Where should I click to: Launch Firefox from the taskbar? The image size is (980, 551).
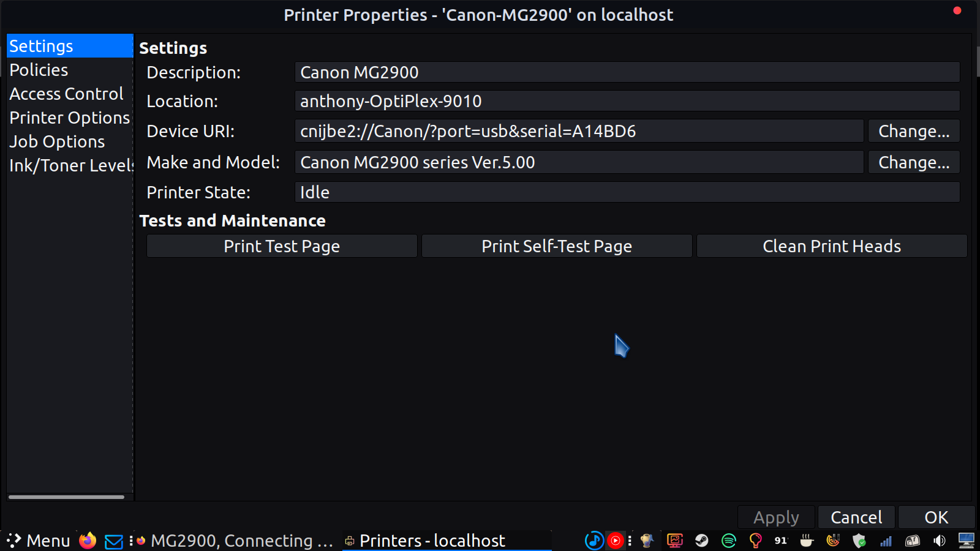pos(88,541)
